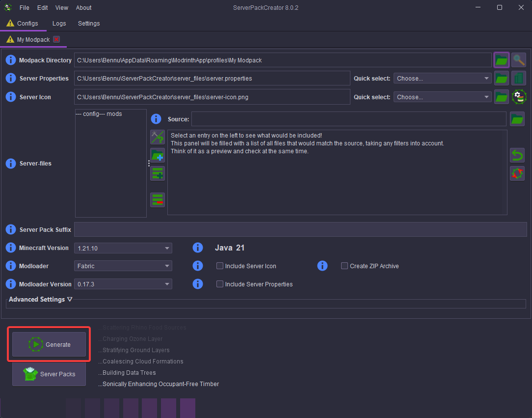Select the My Modpack config tab

tap(33, 40)
